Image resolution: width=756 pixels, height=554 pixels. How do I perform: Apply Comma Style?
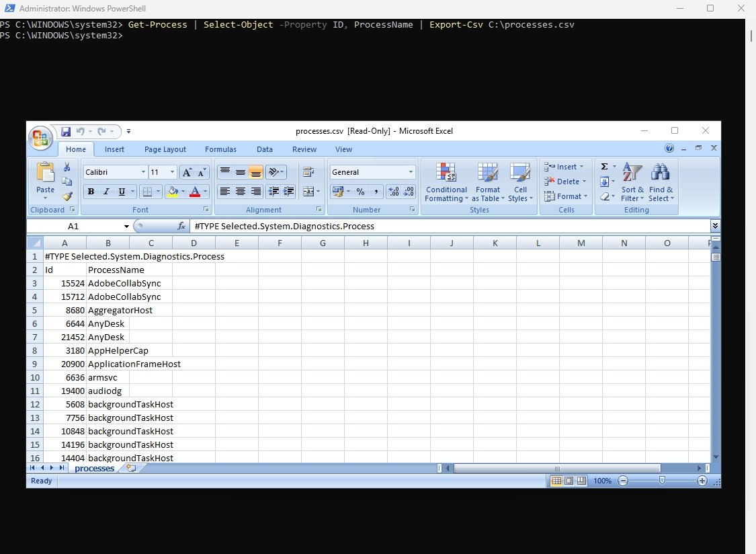pyautogui.click(x=376, y=192)
